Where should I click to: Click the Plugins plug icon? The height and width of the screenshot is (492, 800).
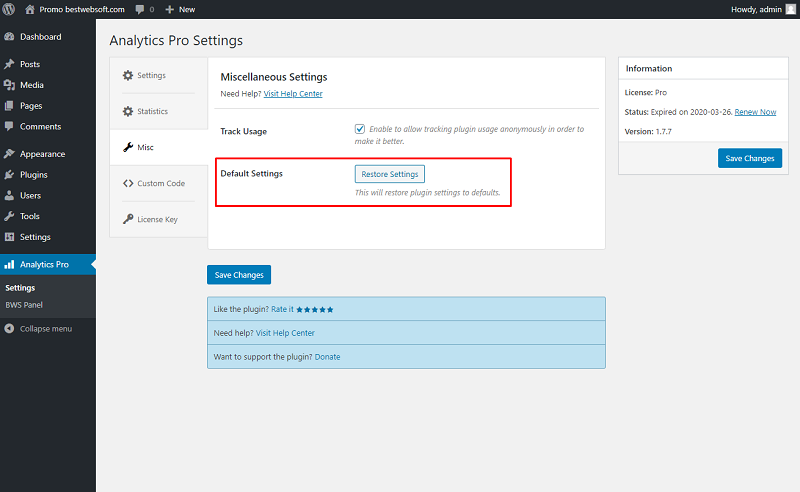click(x=9, y=175)
